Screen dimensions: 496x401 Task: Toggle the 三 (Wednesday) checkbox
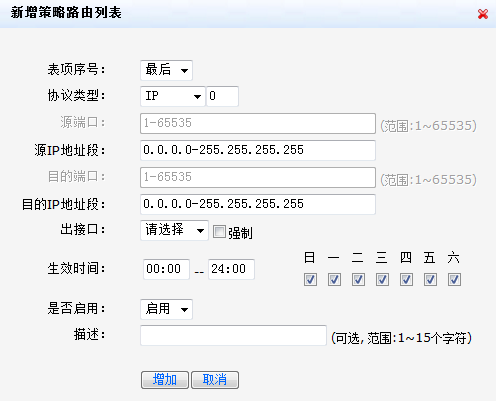point(382,280)
